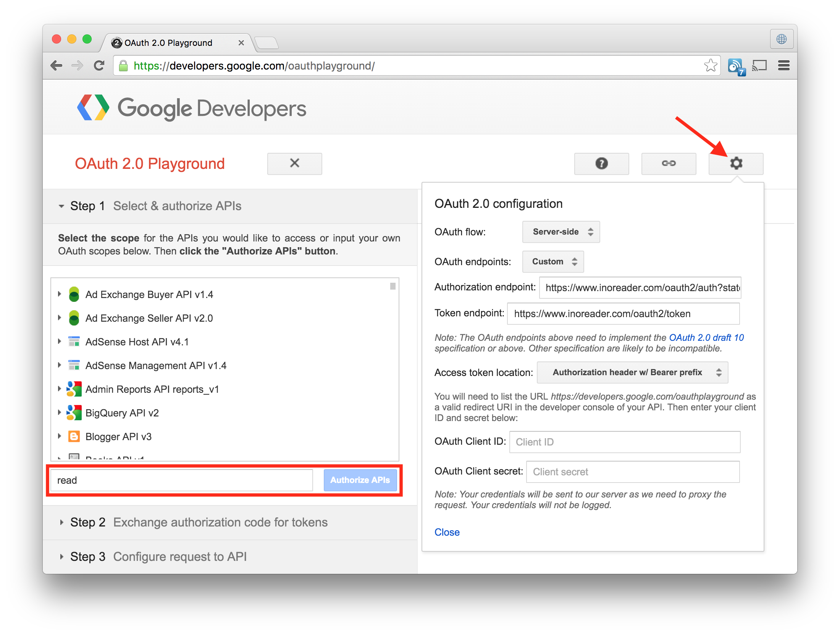Expand Step 3 Configure request to API

(x=61, y=557)
